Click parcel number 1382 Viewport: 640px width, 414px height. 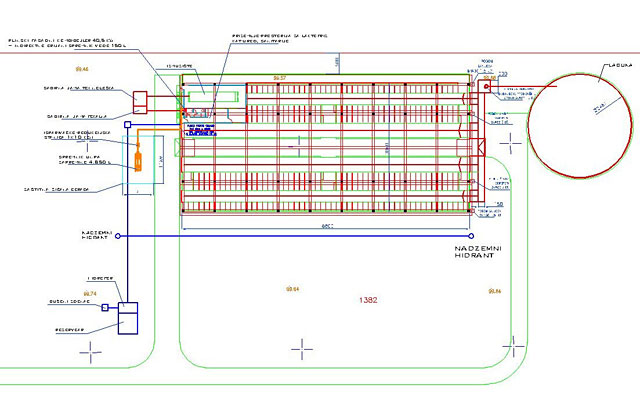point(368,300)
